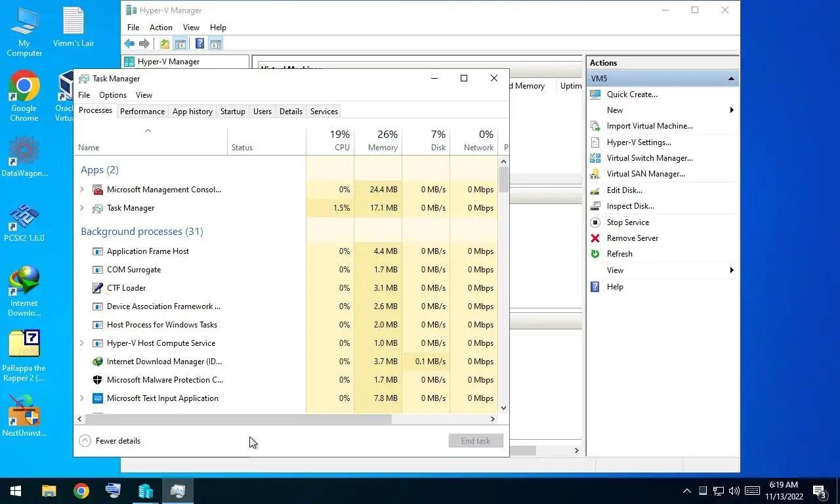Click the red Remove Server icon
The width and height of the screenshot is (840, 504).
(595, 238)
